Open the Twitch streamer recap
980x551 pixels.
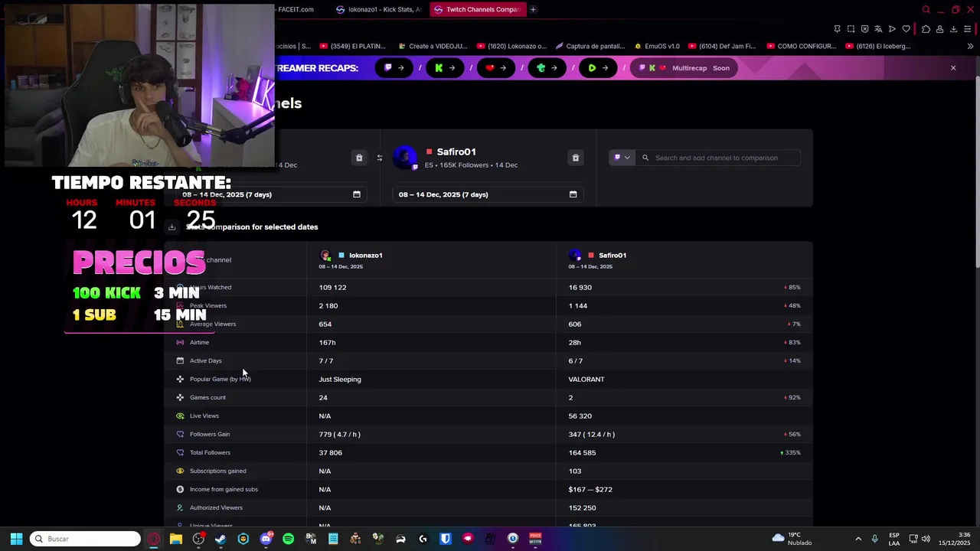point(394,67)
